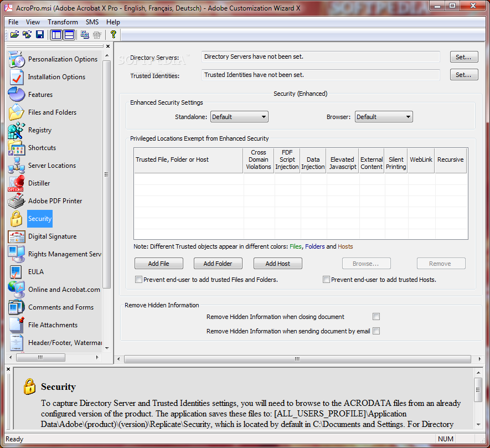490x448 pixels.
Task: Click the Online and Acrobat.com globe icon
Action: [x=16, y=290]
